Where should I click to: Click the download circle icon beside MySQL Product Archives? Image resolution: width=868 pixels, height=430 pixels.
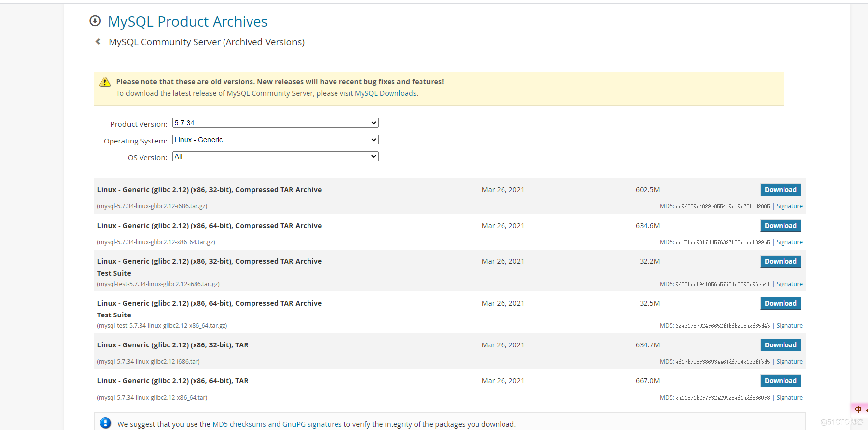pos(95,21)
